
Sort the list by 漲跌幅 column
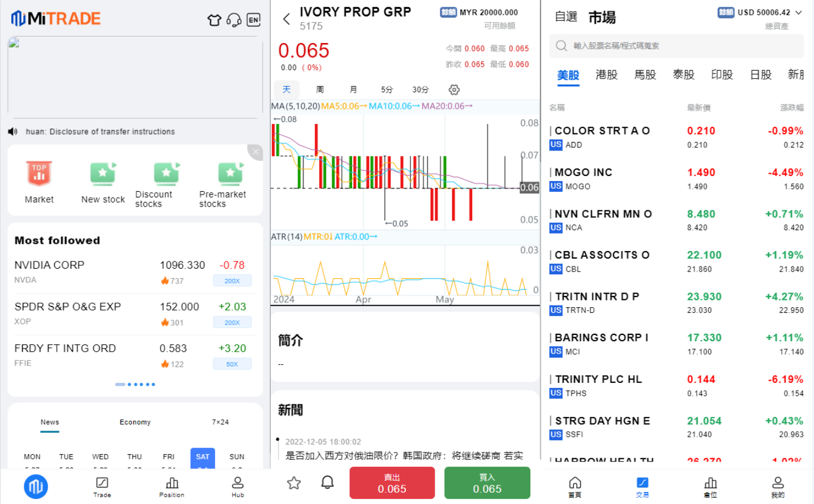point(792,107)
